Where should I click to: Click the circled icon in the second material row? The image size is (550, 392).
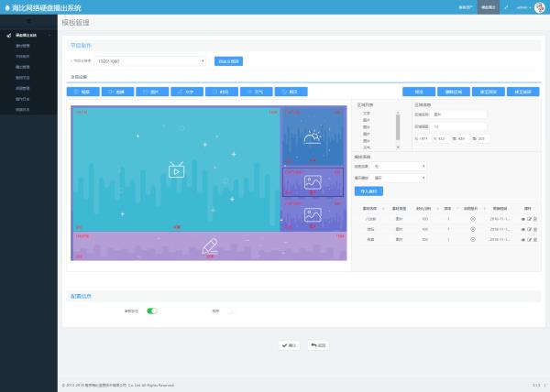[x=472, y=229]
